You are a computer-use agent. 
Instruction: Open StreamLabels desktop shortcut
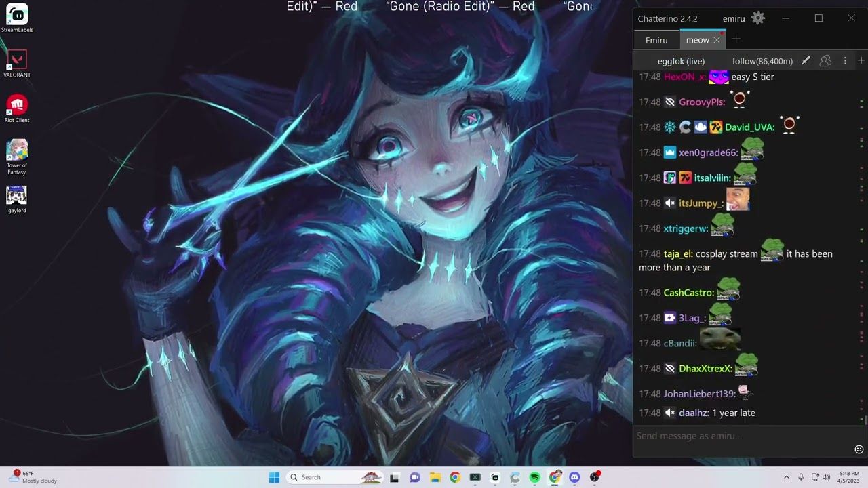coord(17,18)
